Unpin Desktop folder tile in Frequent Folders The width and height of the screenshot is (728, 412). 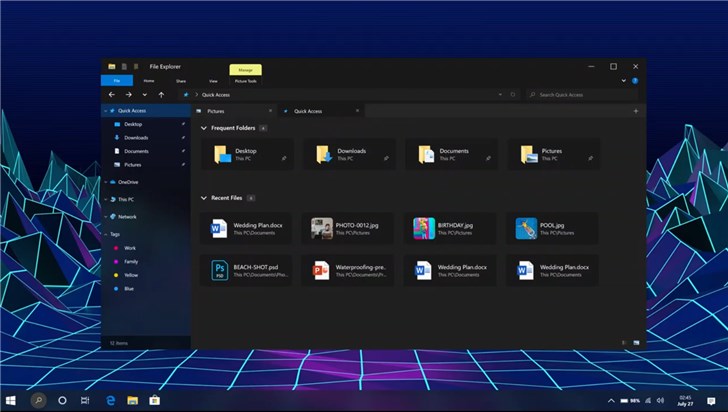click(x=284, y=158)
